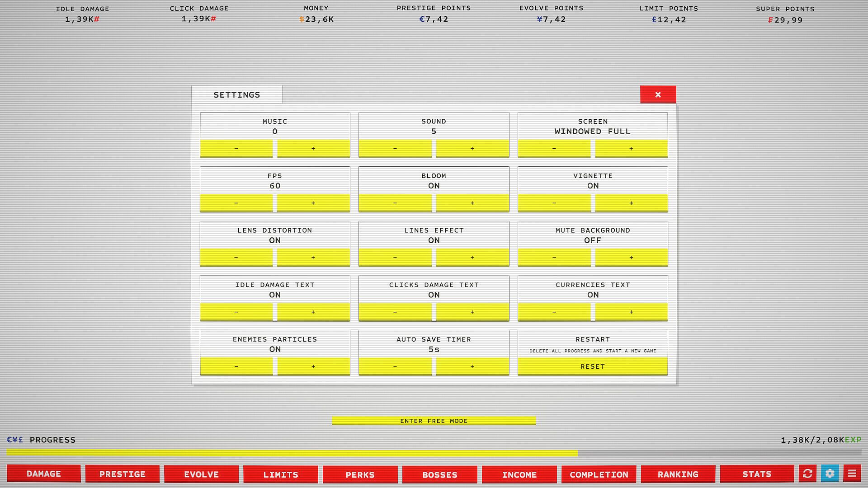Image resolution: width=868 pixels, height=488 pixels.
Task: Raise FPS using the plus button
Action: (313, 203)
